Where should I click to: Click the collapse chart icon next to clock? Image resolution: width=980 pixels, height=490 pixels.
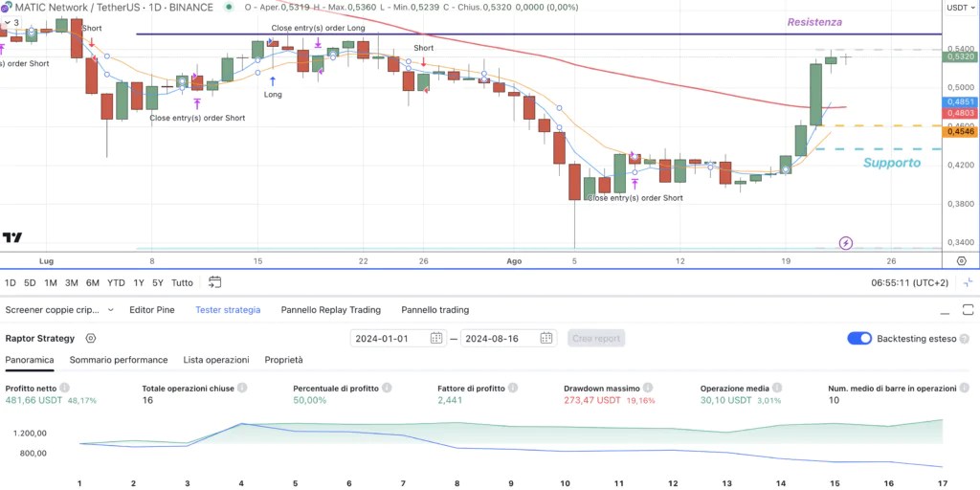point(969,282)
